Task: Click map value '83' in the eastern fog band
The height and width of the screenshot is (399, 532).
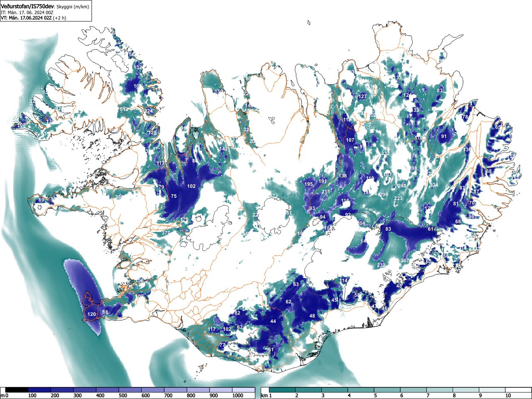Action: pyautogui.click(x=388, y=229)
